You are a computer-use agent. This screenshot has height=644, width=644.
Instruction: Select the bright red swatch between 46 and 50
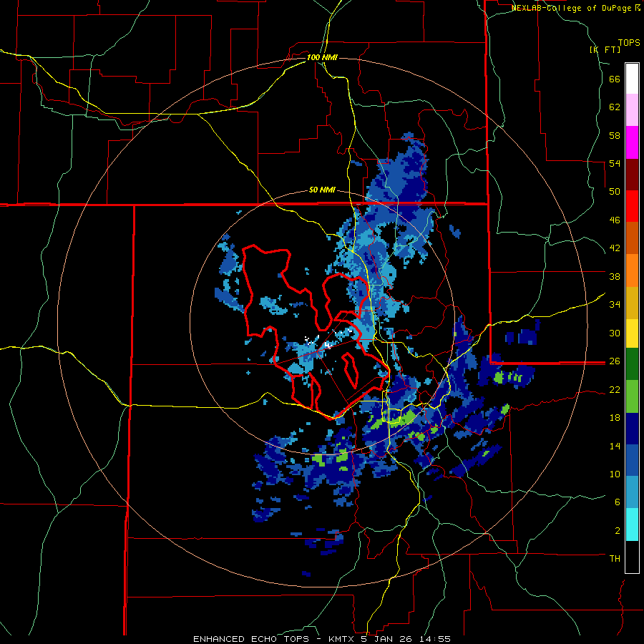click(632, 206)
